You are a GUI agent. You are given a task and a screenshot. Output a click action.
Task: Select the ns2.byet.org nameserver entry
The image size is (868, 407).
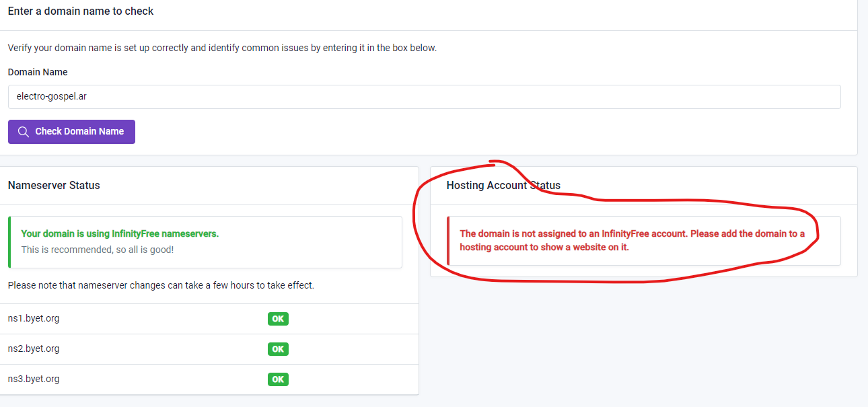coord(34,348)
